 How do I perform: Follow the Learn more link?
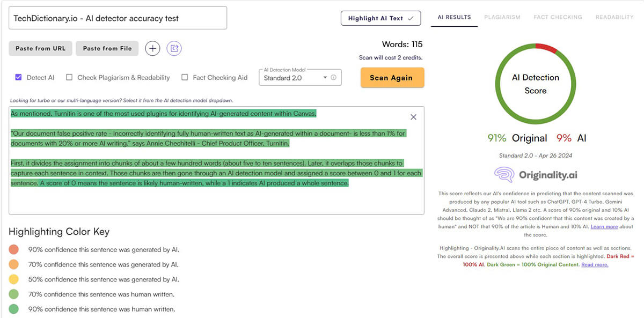[x=604, y=227]
